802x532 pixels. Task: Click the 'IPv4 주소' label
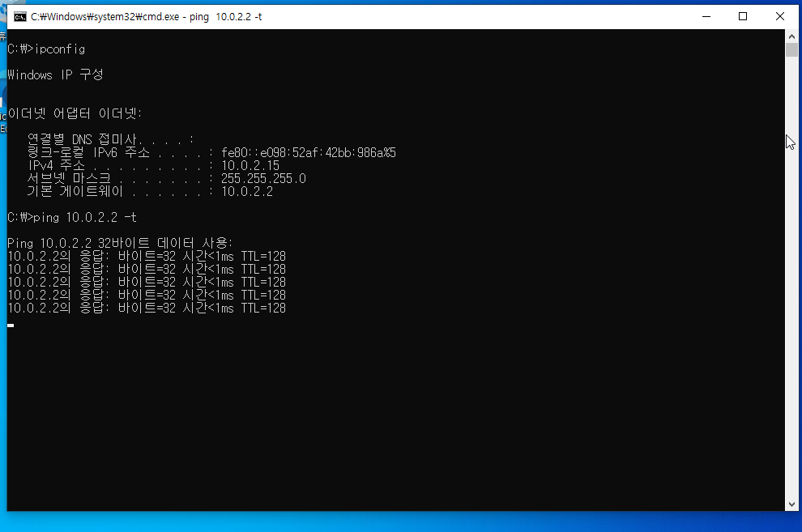pos(56,165)
